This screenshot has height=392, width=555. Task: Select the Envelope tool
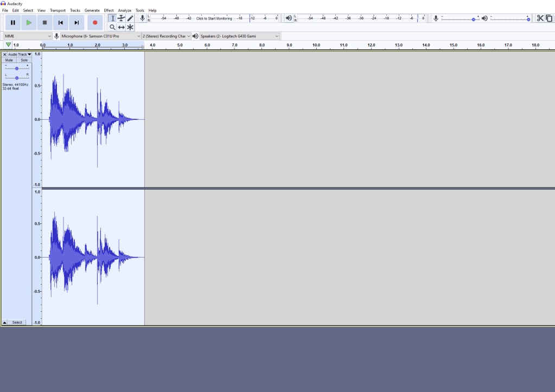point(122,18)
